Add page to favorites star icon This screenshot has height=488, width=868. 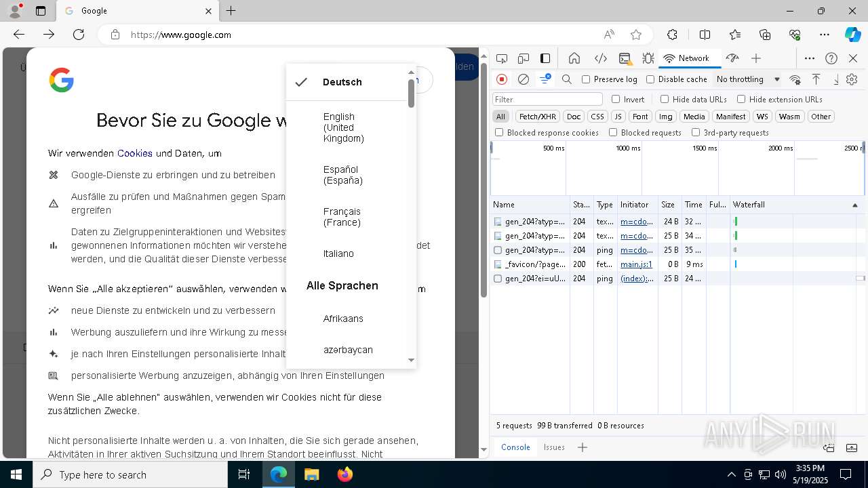[x=636, y=35]
